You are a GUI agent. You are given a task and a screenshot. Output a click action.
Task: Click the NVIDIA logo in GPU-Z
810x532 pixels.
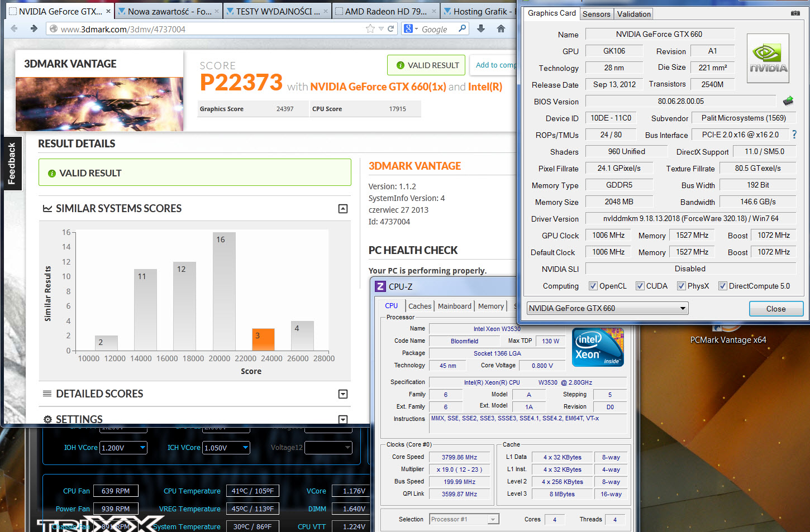(x=768, y=59)
